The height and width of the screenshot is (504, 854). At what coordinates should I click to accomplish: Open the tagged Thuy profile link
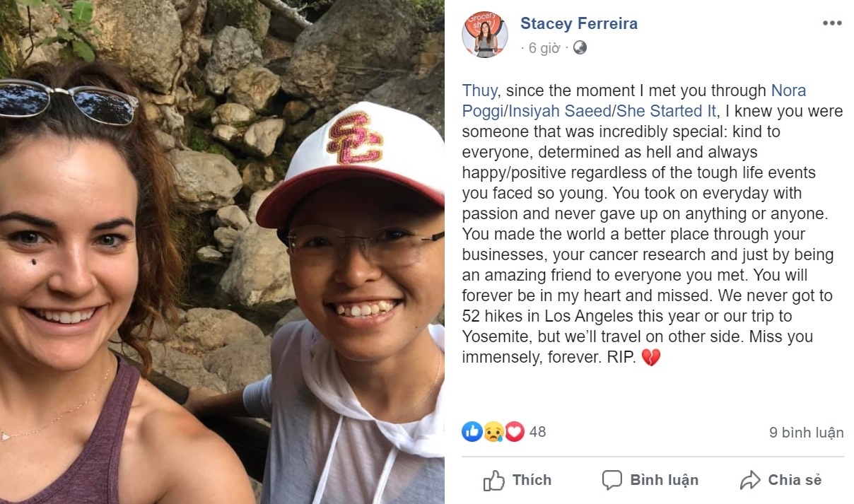coord(480,90)
